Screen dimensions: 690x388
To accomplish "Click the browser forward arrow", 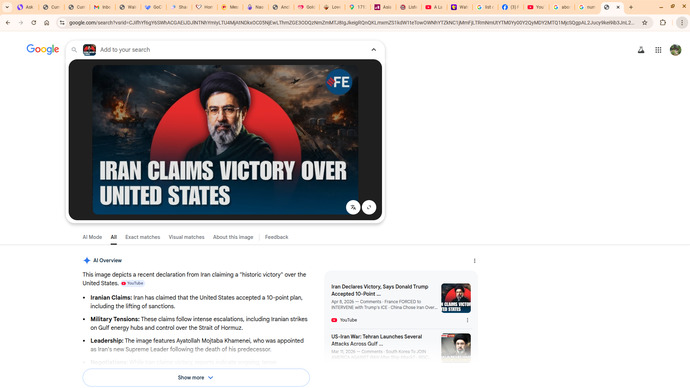I will click(21, 22).
